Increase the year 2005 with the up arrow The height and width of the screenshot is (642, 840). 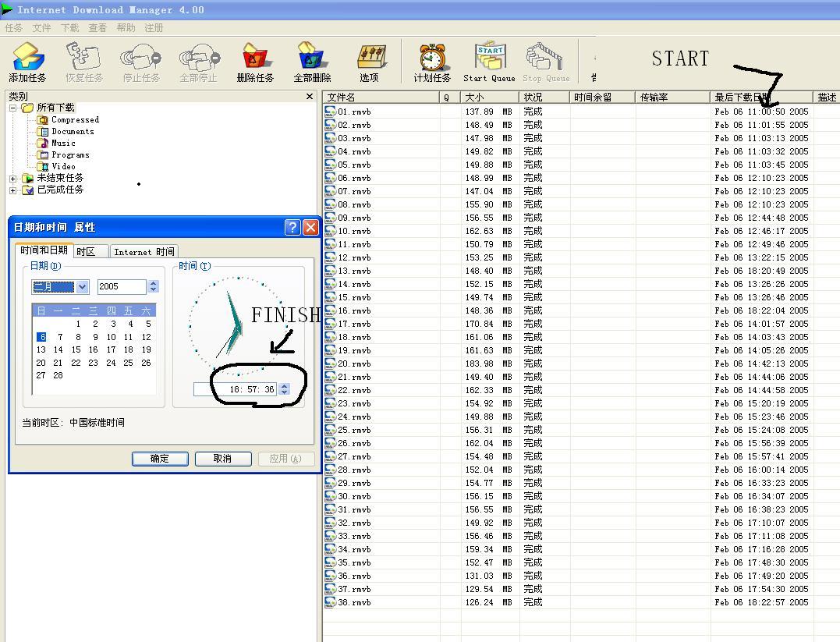click(154, 283)
